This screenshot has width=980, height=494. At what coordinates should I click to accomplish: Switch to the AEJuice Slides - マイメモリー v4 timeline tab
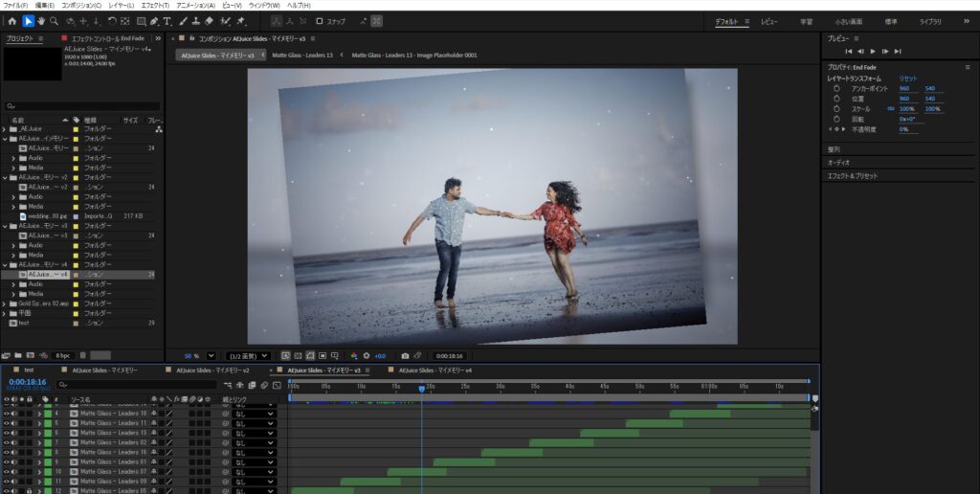(x=435, y=370)
